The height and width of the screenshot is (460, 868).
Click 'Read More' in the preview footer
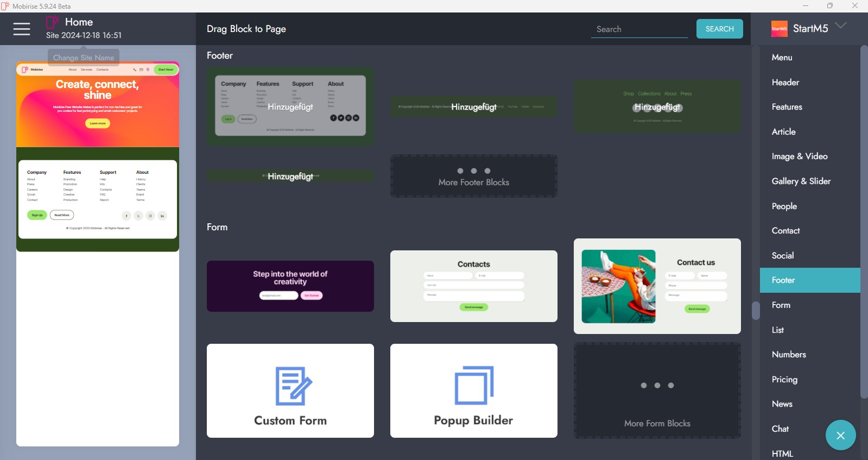point(62,215)
